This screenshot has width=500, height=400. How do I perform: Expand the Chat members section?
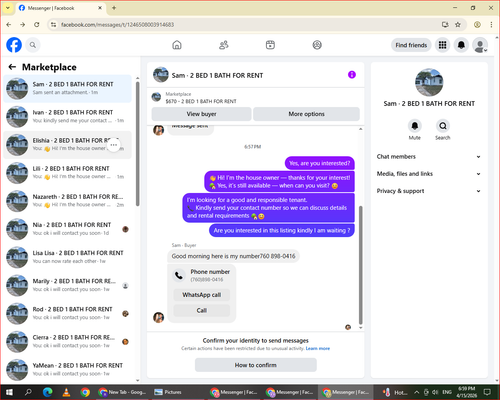(429, 157)
